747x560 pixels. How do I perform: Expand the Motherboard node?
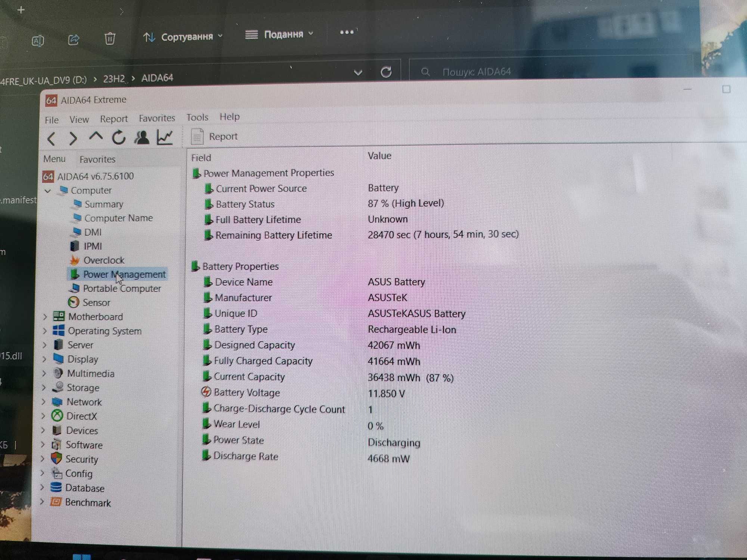(45, 317)
